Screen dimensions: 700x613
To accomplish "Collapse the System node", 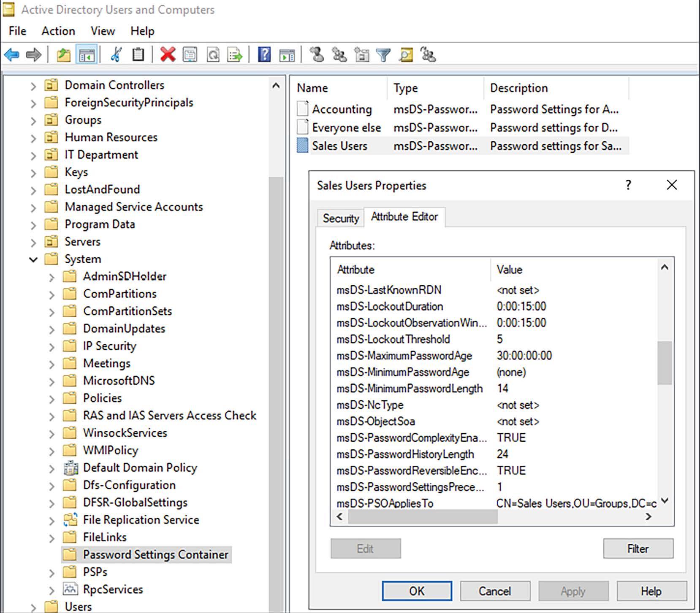I will click(x=33, y=259).
